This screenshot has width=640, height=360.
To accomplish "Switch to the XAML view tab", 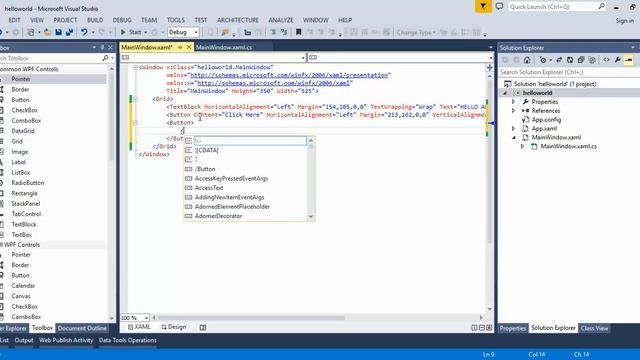I will 139,327.
